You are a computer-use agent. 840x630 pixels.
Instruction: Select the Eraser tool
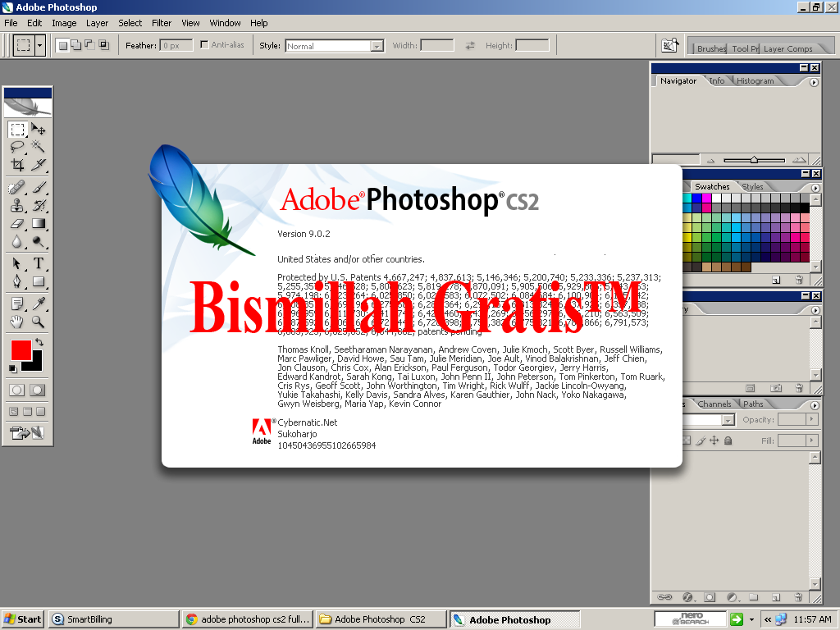(17, 223)
